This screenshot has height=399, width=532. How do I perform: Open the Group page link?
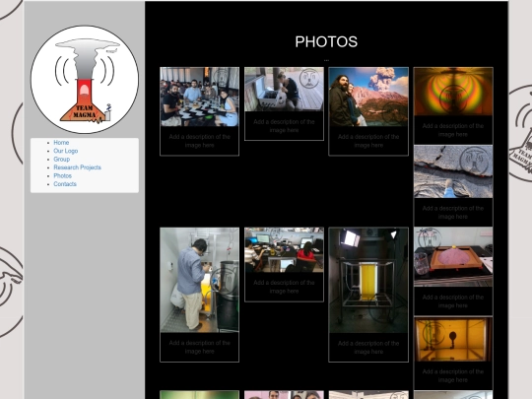click(62, 160)
